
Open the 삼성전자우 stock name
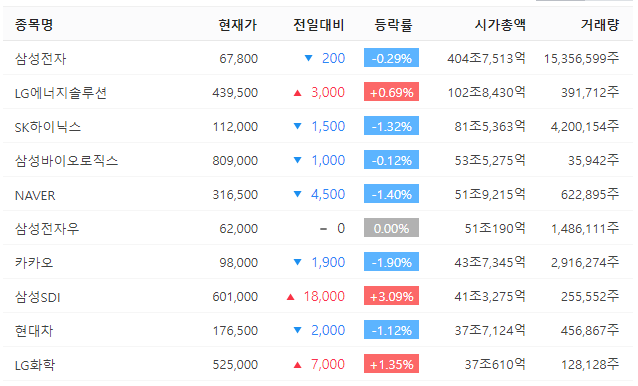[x=47, y=229]
